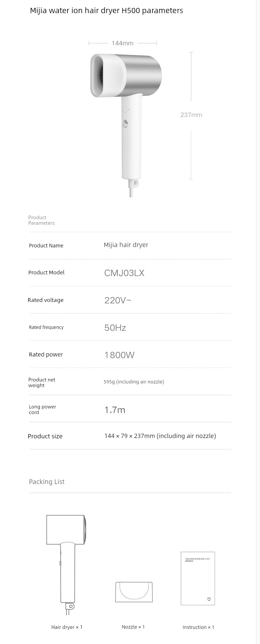Click the Packing List section heading
The height and width of the screenshot is (644, 260).
[47, 482]
